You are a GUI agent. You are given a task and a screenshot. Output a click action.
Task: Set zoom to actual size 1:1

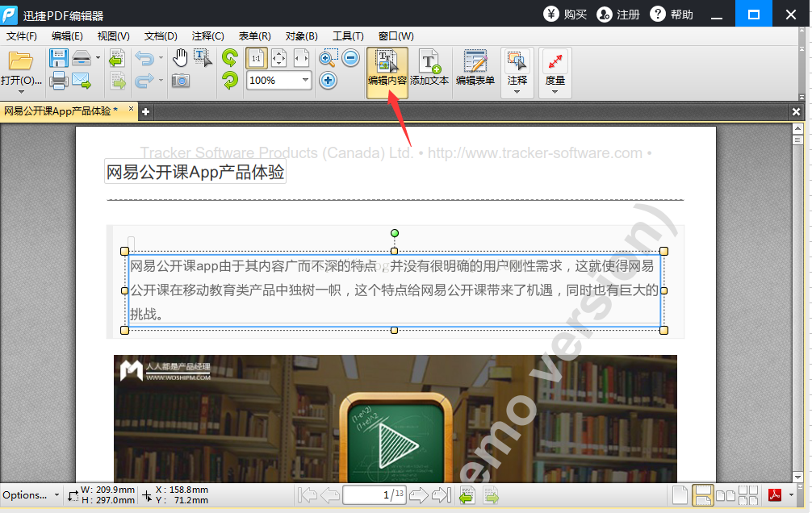coord(257,58)
